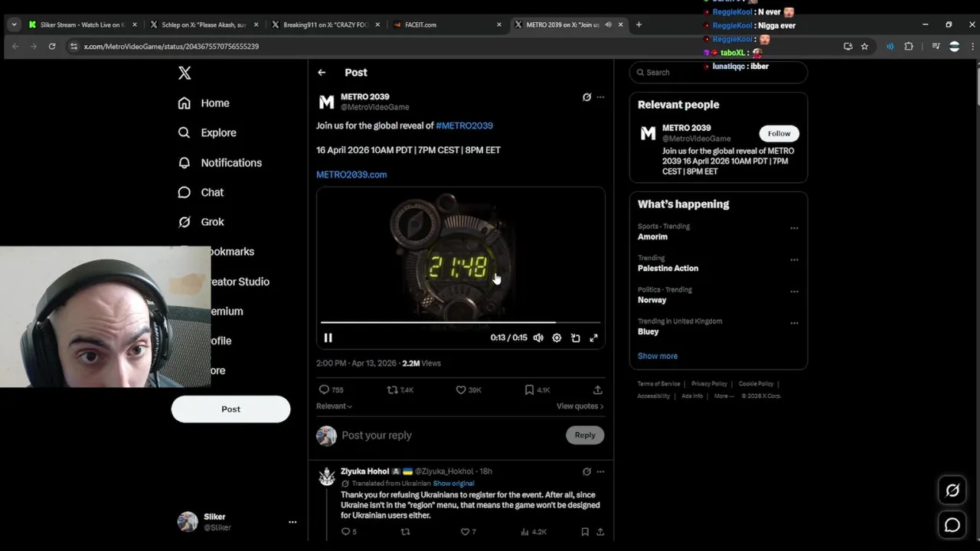Seek along the video progress bar
Image resolution: width=980 pixels, height=551 pixels.
[x=460, y=322]
